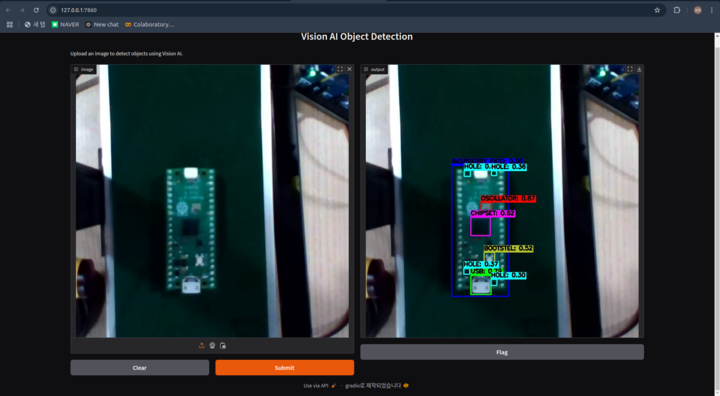Open the browser profile avatar
The image size is (720, 396).
698,10
